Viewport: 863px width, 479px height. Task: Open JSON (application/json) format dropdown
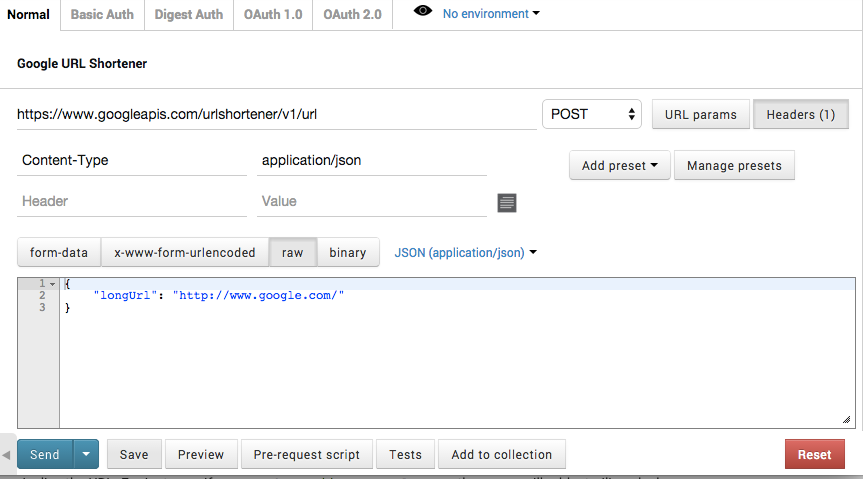(x=466, y=253)
